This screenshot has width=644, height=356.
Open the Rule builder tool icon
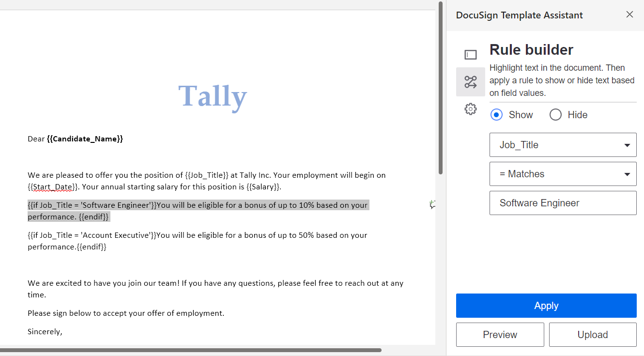tap(470, 82)
